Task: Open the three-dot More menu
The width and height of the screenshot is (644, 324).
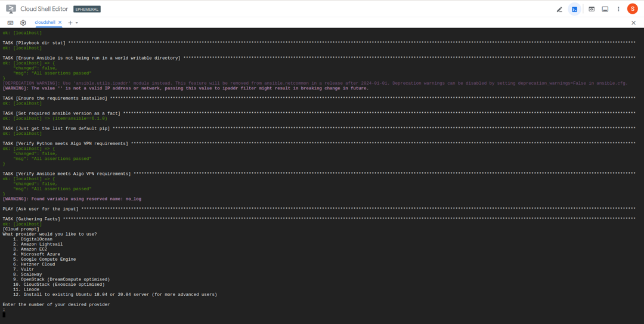Action: tap(618, 9)
